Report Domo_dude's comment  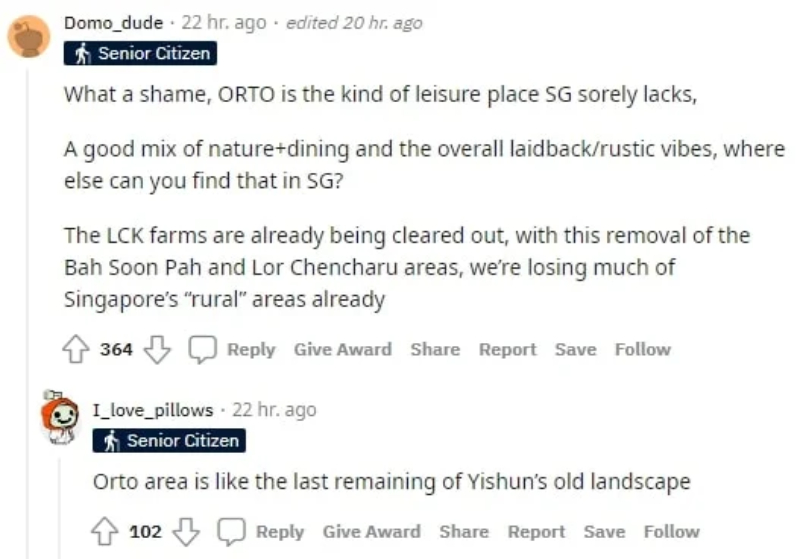[x=507, y=350]
